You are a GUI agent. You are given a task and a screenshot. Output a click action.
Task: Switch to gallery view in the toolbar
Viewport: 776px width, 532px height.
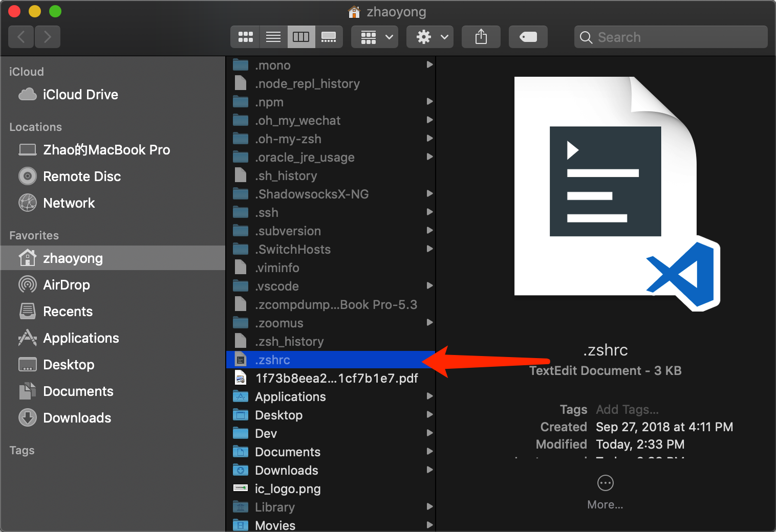pos(329,36)
